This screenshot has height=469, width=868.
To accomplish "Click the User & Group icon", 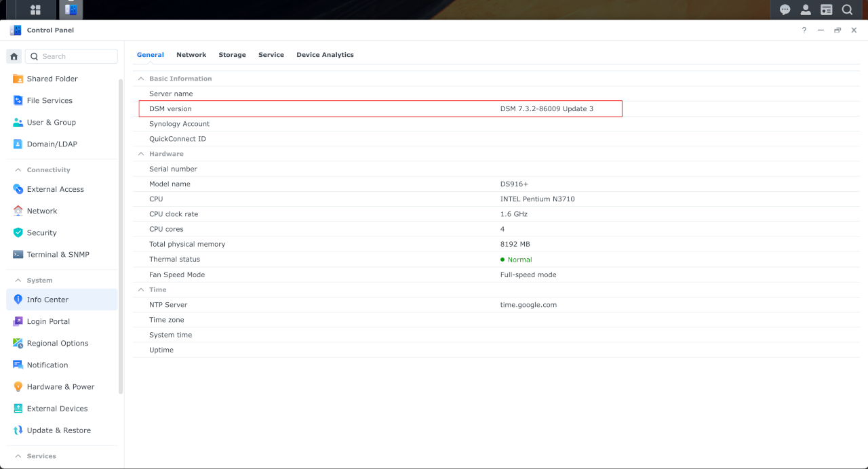I will (x=18, y=122).
